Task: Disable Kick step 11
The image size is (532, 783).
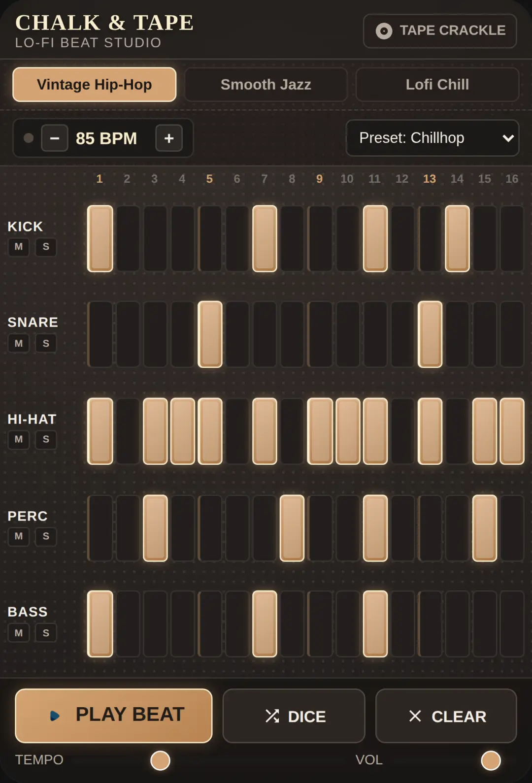Action: 375,239
